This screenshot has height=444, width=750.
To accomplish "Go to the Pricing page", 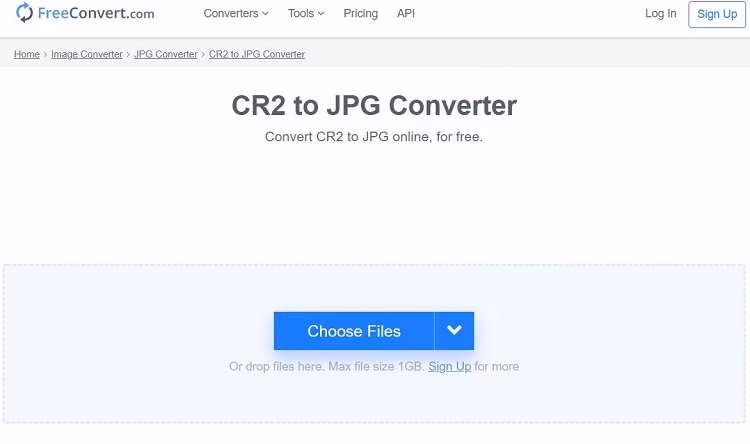I will [x=360, y=14].
